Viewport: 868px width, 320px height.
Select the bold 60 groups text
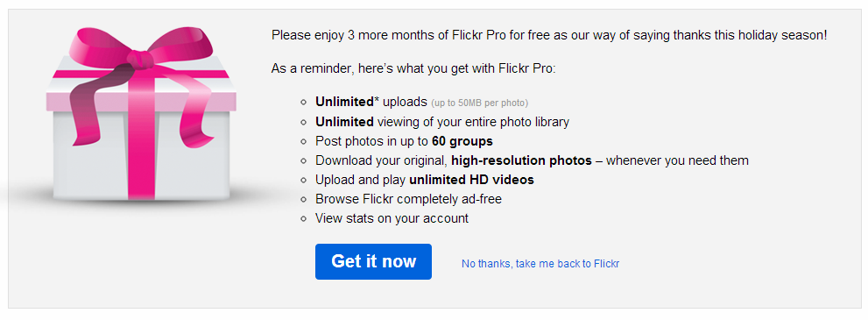462,141
